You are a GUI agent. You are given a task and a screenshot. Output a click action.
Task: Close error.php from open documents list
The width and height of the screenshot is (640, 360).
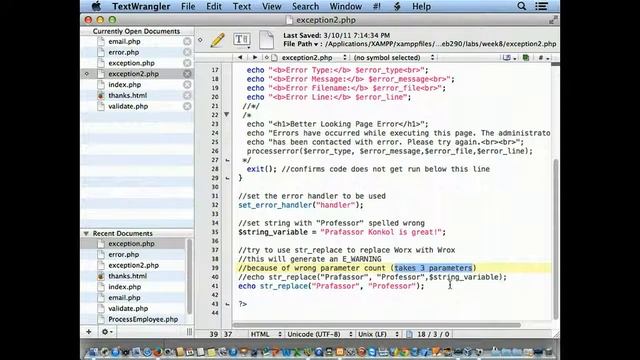tap(187, 52)
